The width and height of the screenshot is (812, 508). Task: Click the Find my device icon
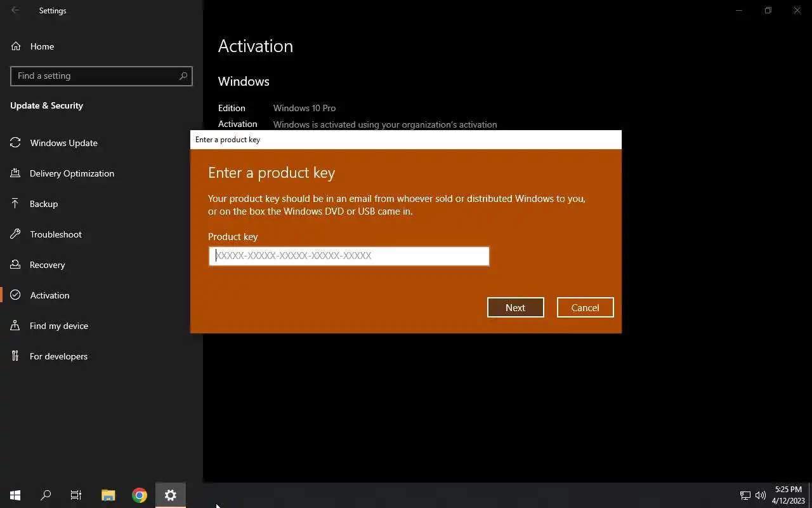pyautogui.click(x=16, y=326)
